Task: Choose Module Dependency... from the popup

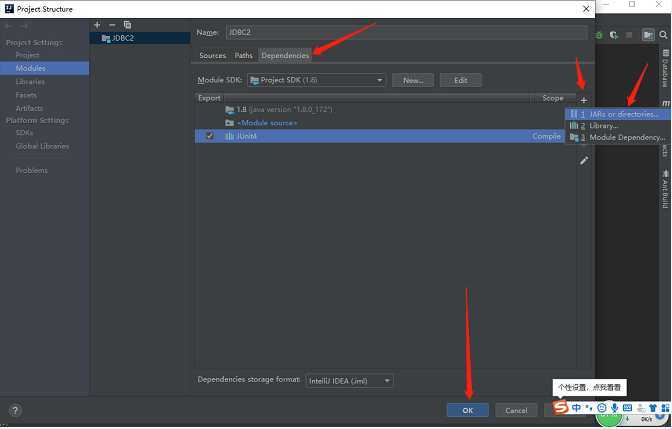Action: tap(617, 138)
